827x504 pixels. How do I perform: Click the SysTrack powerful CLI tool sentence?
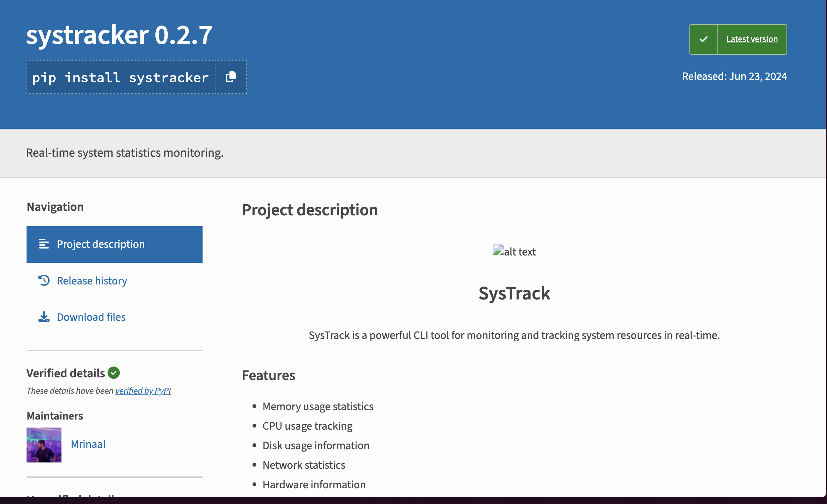point(514,335)
